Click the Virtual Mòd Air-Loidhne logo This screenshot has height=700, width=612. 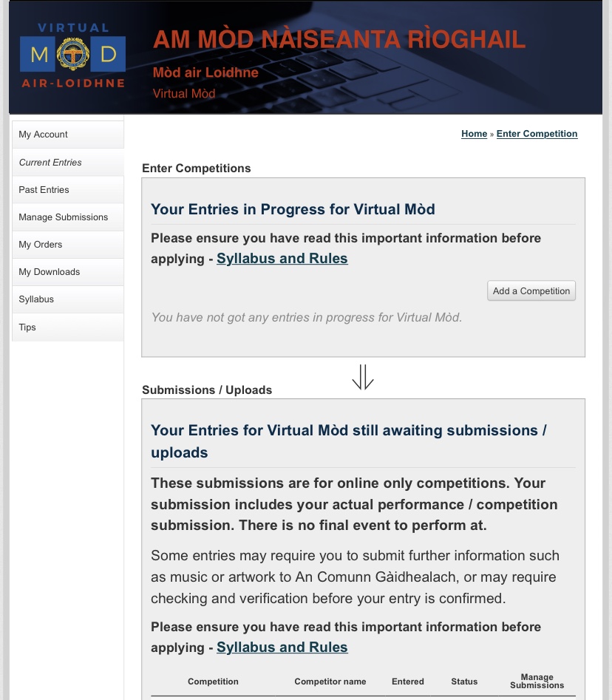click(72, 55)
